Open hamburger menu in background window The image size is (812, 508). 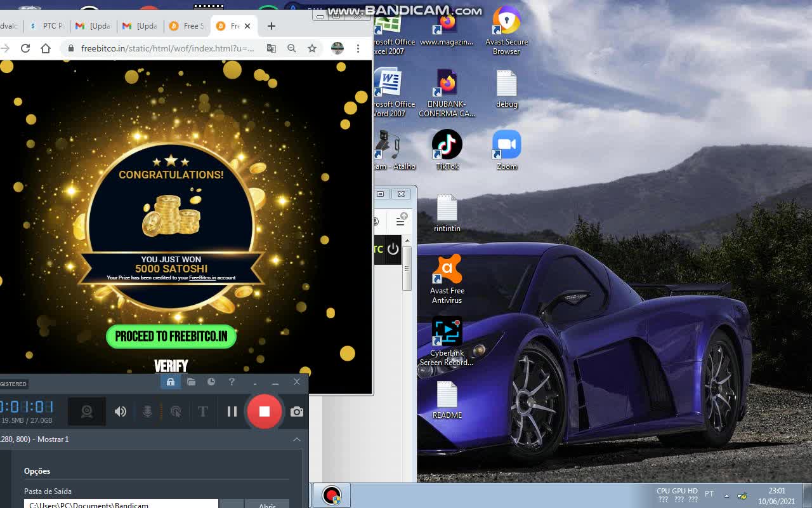[400, 221]
